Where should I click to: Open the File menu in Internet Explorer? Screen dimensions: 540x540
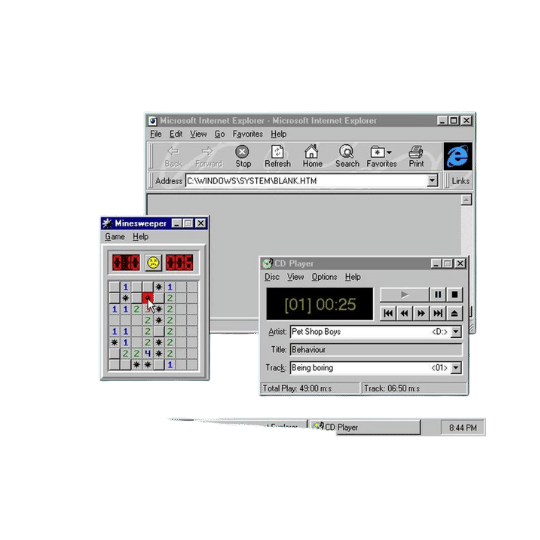click(156, 134)
